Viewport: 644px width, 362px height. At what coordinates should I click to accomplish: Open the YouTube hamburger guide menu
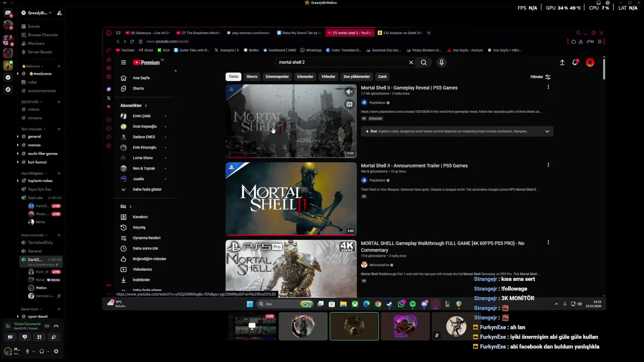coord(123,62)
